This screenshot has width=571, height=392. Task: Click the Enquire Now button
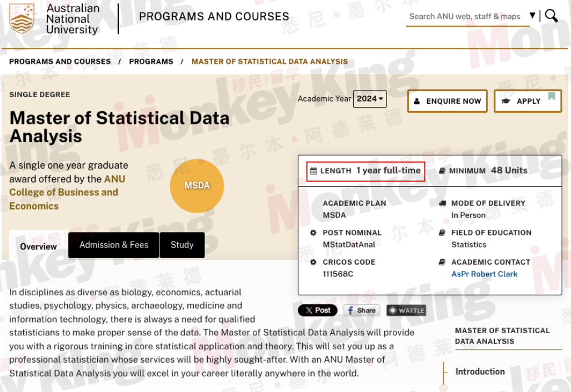pos(447,101)
